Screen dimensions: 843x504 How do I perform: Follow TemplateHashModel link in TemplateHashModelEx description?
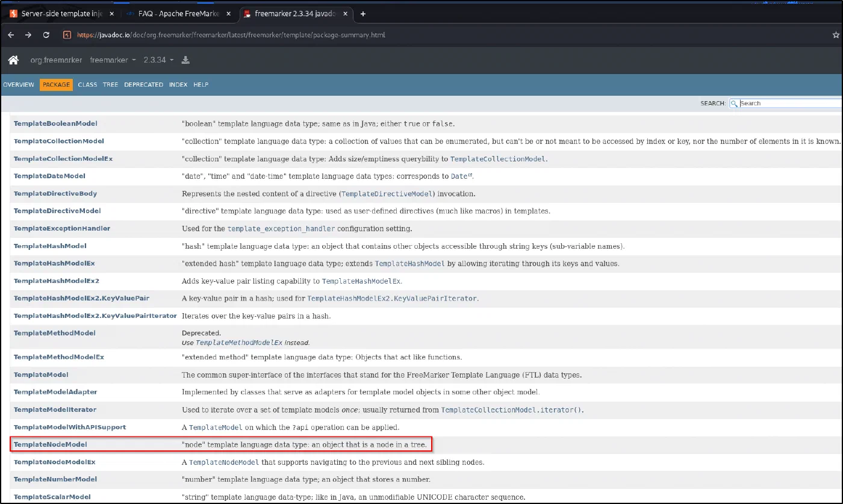coord(409,264)
